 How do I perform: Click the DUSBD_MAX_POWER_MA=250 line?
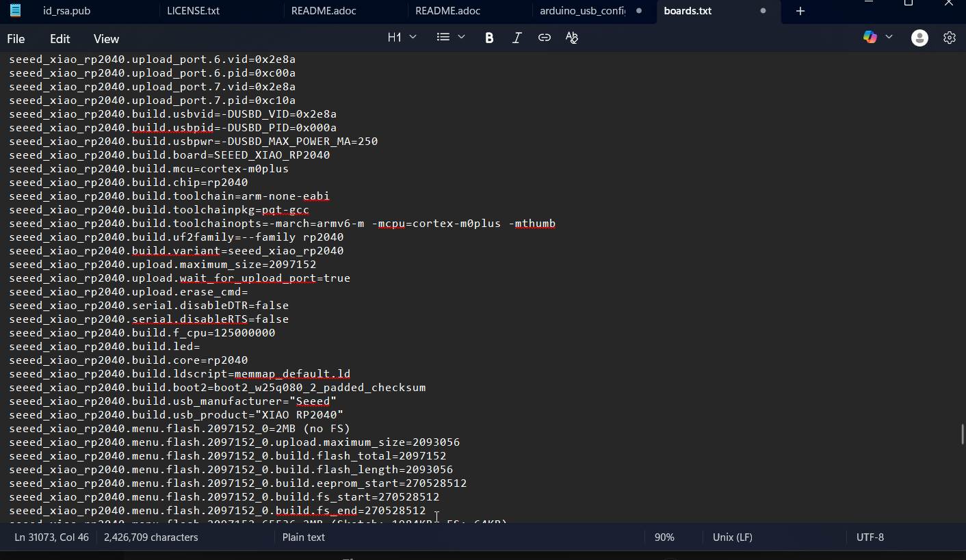click(x=194, y=142)
